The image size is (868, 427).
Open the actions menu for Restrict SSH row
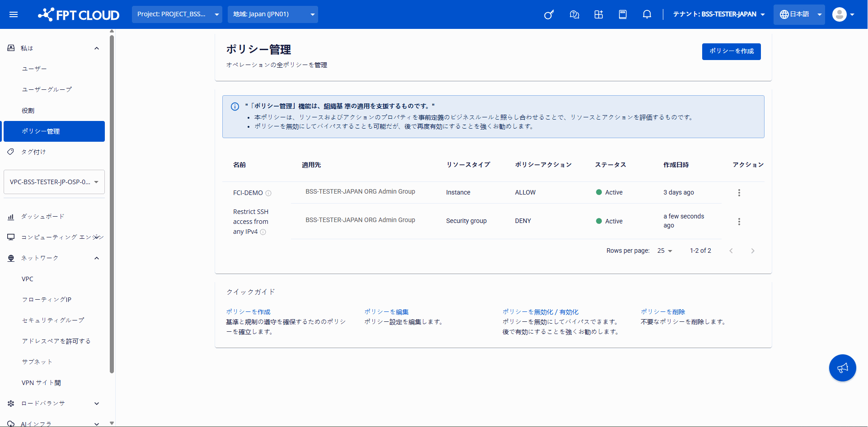point(739,222)
